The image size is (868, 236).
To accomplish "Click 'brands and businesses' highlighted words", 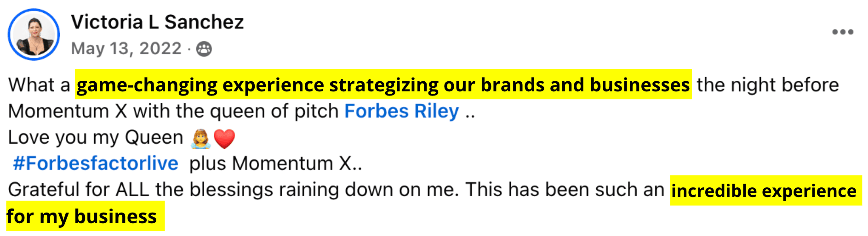I will [585, 85].
